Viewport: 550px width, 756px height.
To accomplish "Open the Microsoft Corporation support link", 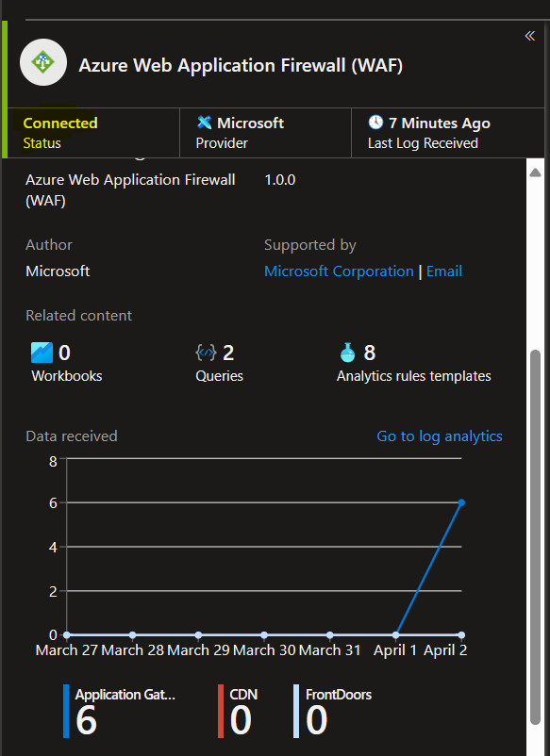I will pyautogui.click(x=340, y=271).
